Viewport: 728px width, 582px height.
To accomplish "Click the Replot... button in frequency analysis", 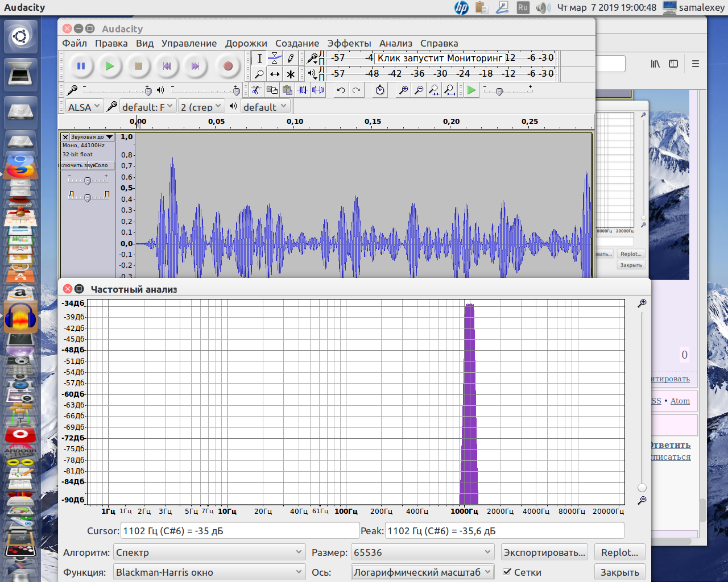I will 619,552.
